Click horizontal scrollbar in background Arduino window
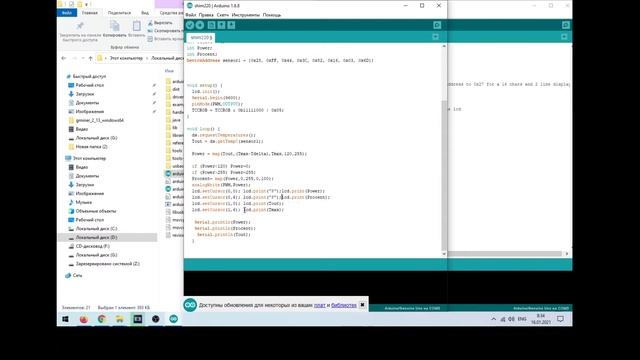640x360 pixels. 504,254
